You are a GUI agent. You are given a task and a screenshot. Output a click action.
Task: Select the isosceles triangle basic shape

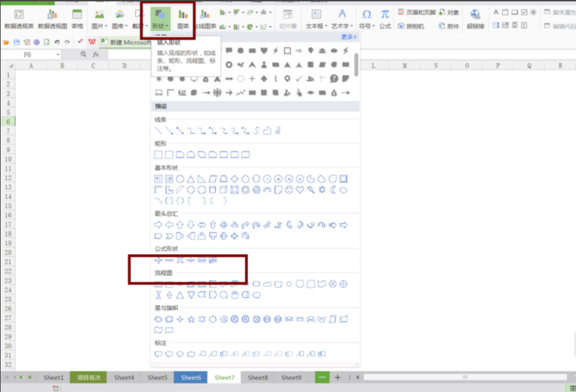(191, 179)
